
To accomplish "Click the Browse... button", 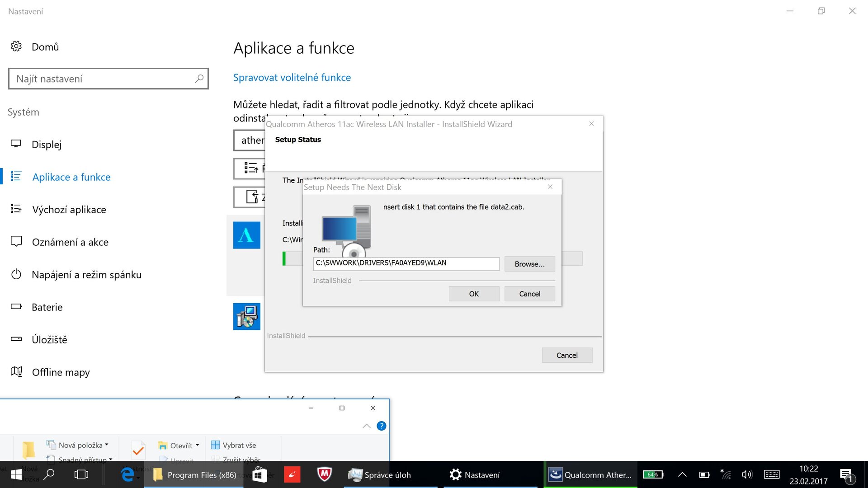I will point(529,264).
